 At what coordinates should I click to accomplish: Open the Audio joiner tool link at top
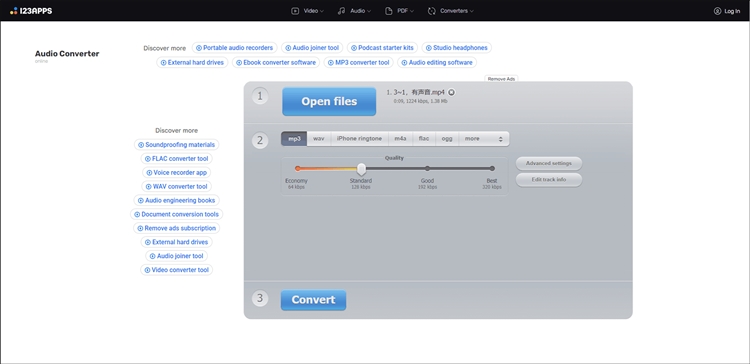(x=312, y=48)
